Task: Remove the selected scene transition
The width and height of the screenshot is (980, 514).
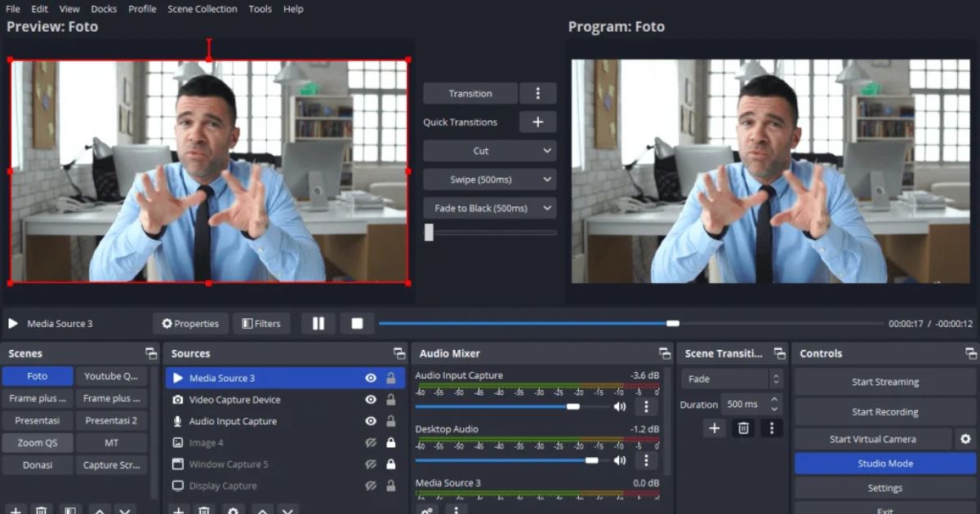Action: coord(743,428)
